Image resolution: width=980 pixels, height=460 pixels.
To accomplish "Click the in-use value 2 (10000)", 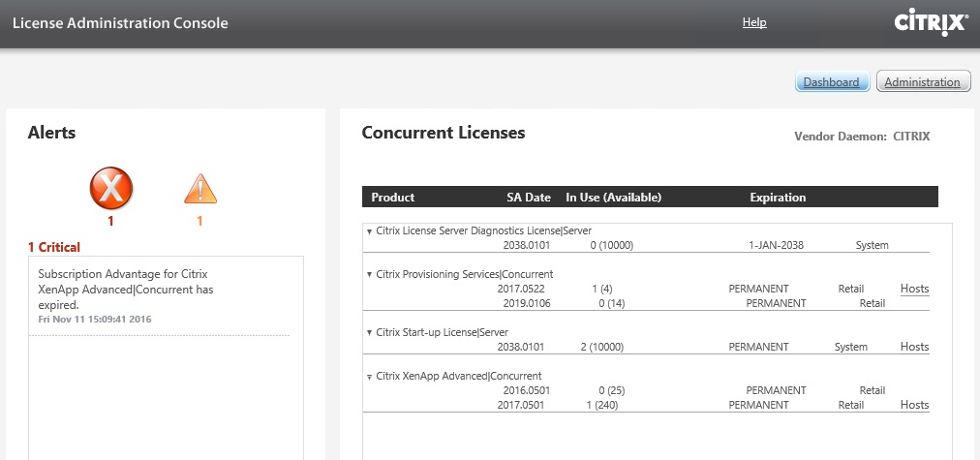I will (x=602, y=347).
